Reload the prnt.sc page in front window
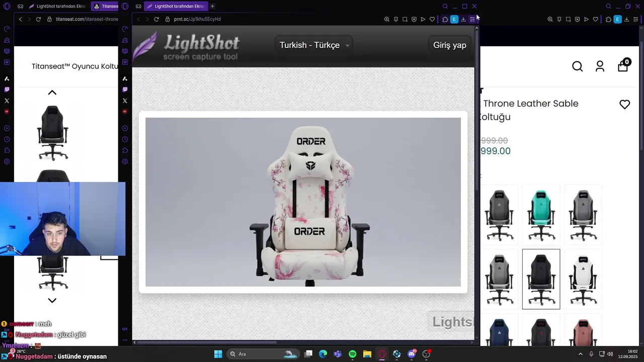The width and height of the screenshot is (644, 362). (x=156, y=19)
